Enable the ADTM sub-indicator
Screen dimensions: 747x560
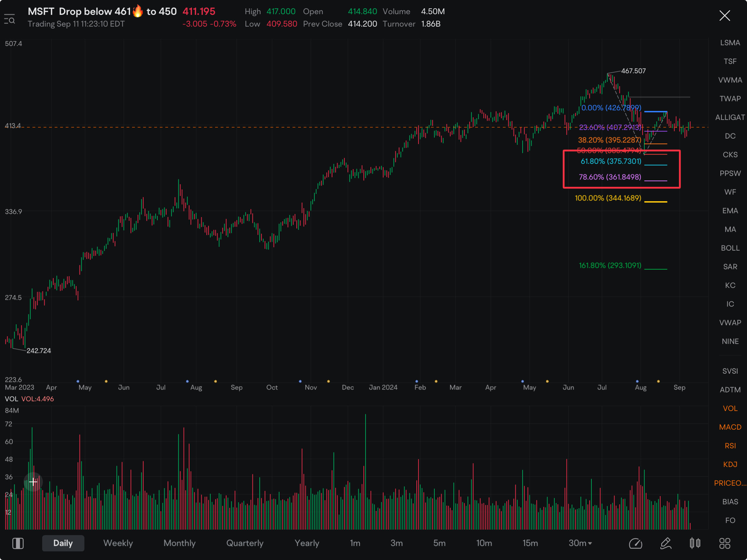730,390
